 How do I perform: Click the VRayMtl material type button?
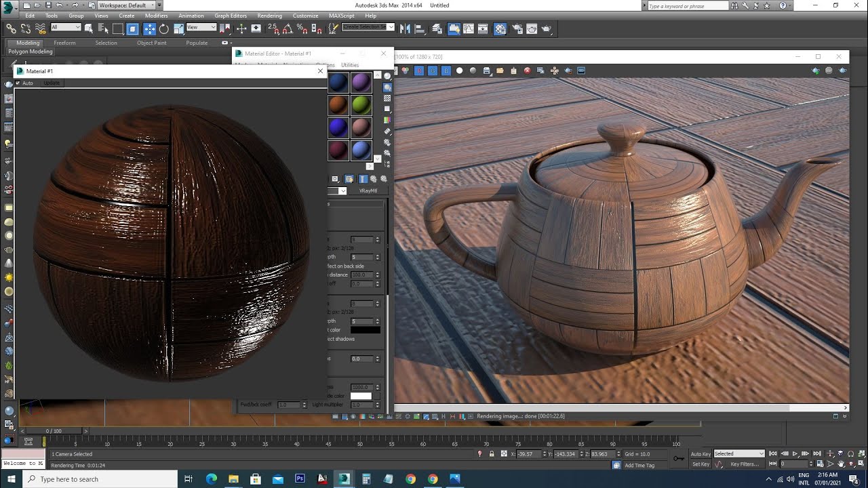click(368, 191)
